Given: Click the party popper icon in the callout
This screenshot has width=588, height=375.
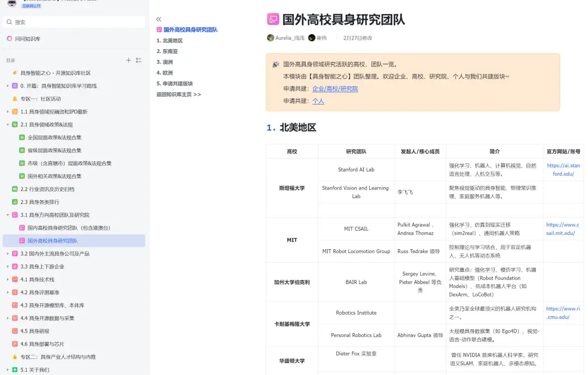Looking at the screenshot, I should tap(275, 65).
